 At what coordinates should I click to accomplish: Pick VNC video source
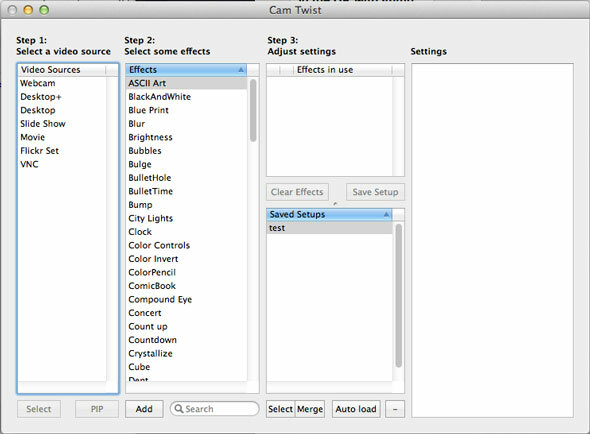click(x=62, y=164)
